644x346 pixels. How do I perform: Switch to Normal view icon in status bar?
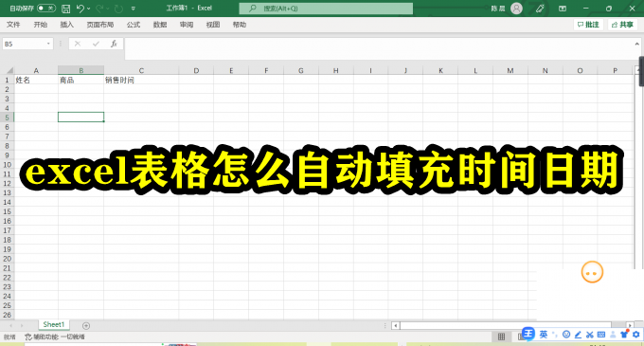pos(502,337)
